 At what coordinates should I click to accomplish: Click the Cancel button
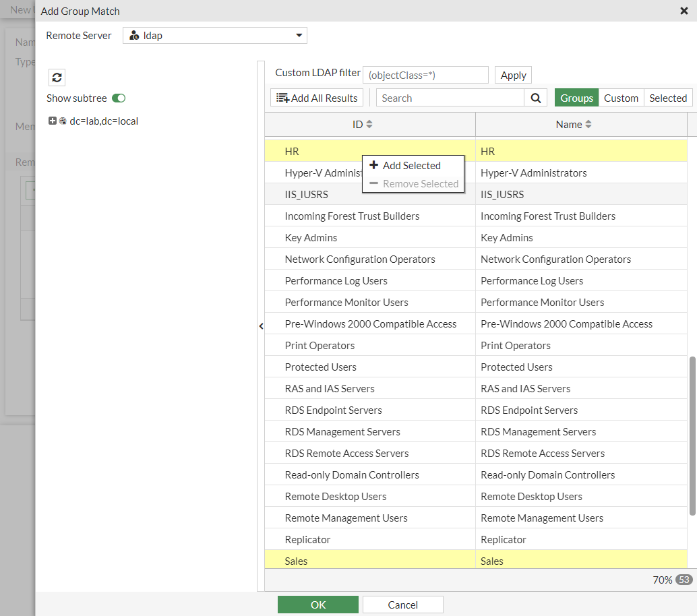point(402,605)
